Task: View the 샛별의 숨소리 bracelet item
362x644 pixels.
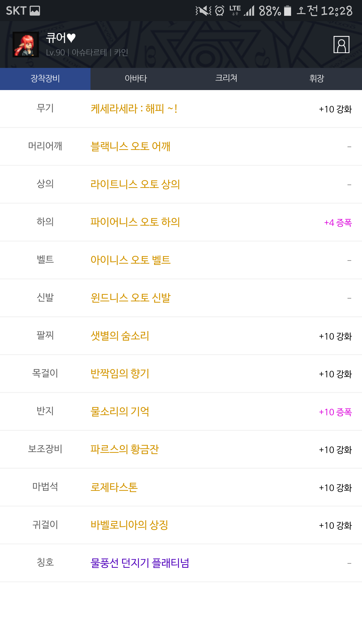Action: coord(120,336)
